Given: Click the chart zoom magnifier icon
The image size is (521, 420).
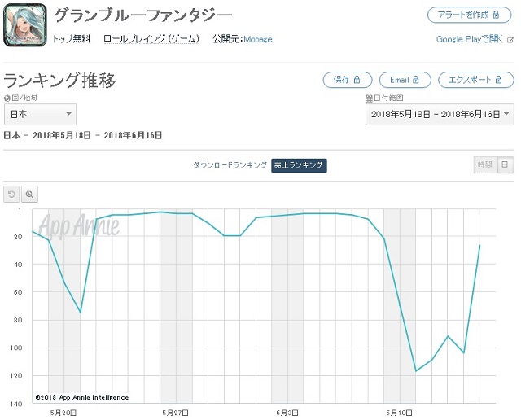Looking at the screenshot, I should [29, 194].
